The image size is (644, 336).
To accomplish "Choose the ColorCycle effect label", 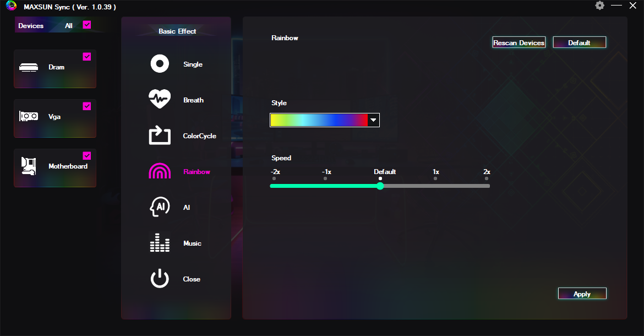I will (199, 136).
